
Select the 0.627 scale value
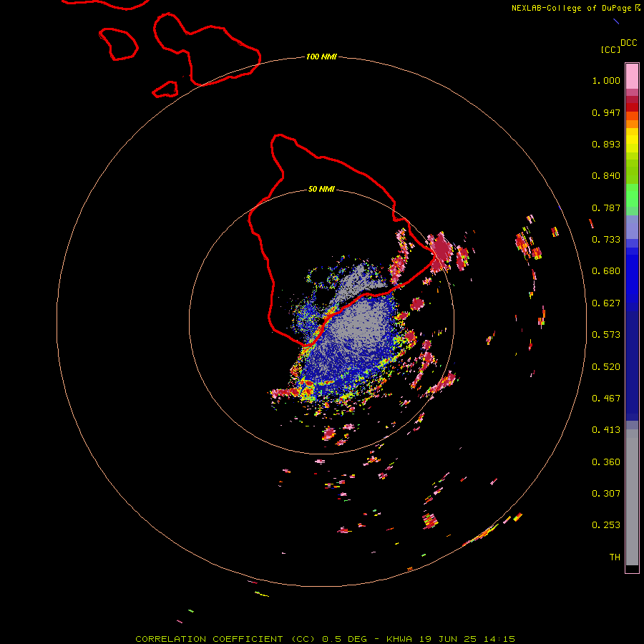coord(606,303)
